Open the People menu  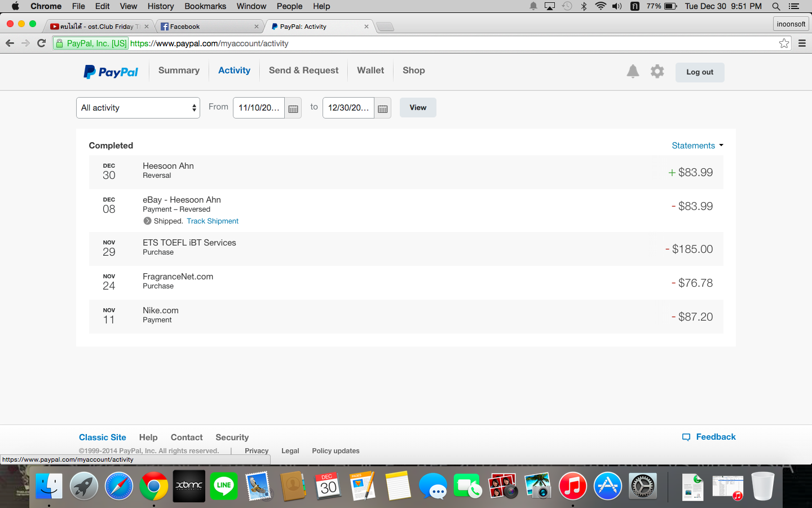(289, 6)
